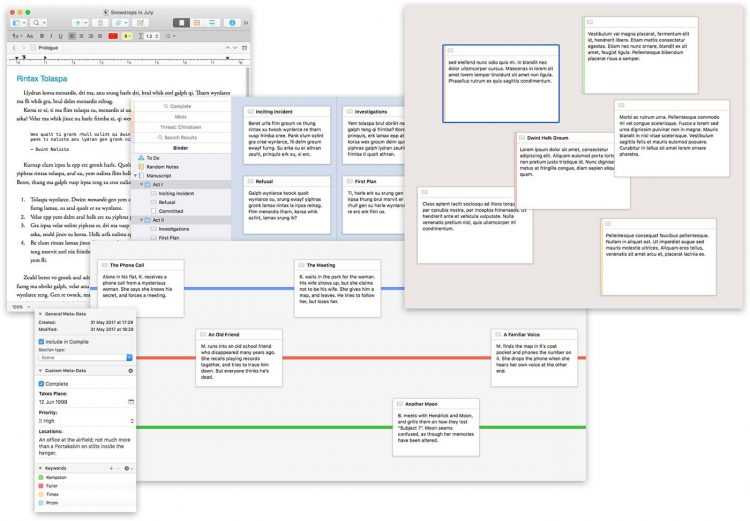The width and height of the screenshot is (750, 521).
Task: Click the yellow highlight color button
Action: (127, 36)
